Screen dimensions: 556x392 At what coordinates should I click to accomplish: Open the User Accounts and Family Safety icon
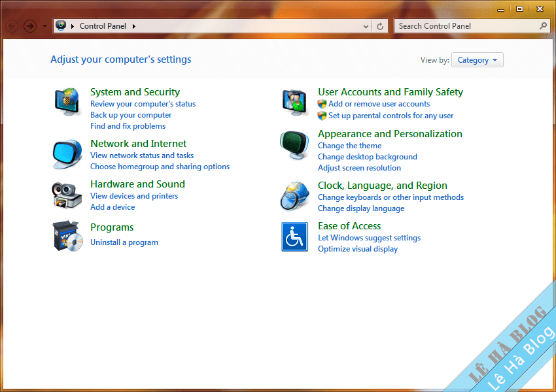tap(294, 103)
